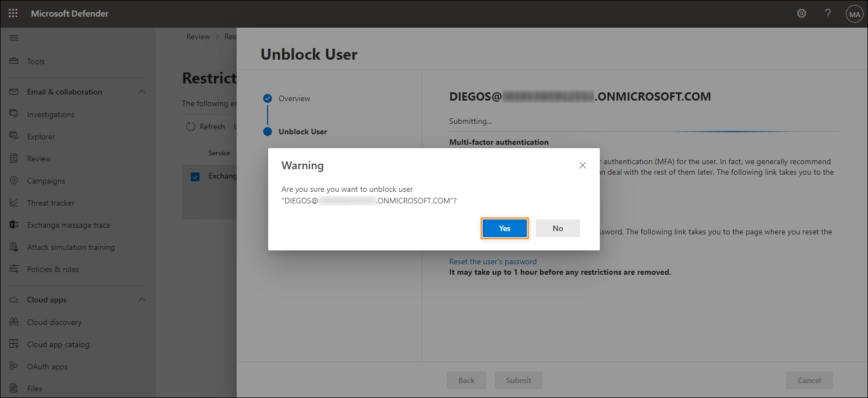Click the Cloud apps cloud icon
The width and height of the screenshot is (868, 398).
pyautogui.click(x=14, y=300)
